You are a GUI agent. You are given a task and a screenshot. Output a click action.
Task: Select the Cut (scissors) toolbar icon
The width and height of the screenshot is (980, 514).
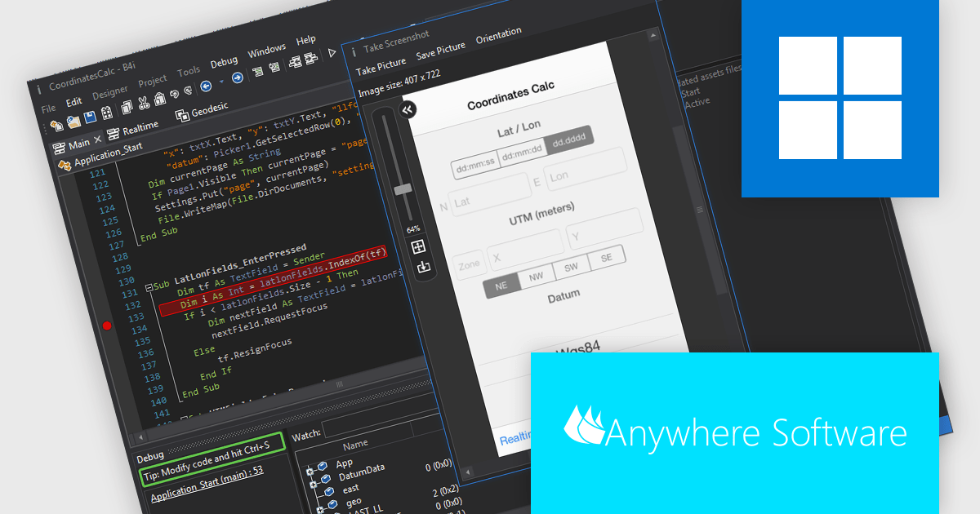pyautogui.click(x=143, y=102)
